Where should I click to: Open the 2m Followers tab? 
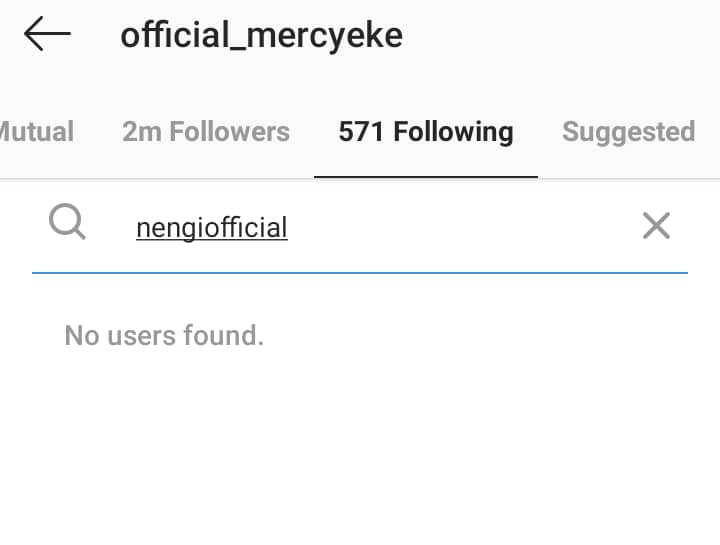coord(206,132)
